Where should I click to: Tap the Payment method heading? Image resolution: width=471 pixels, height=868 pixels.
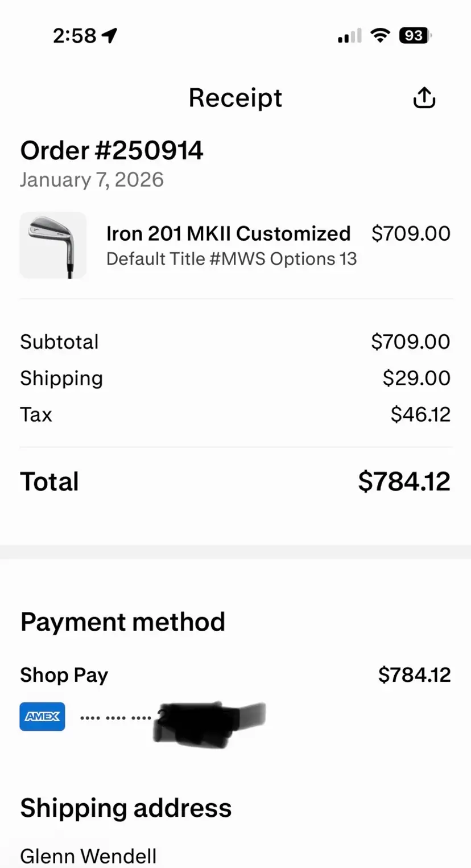click(123, 622)
